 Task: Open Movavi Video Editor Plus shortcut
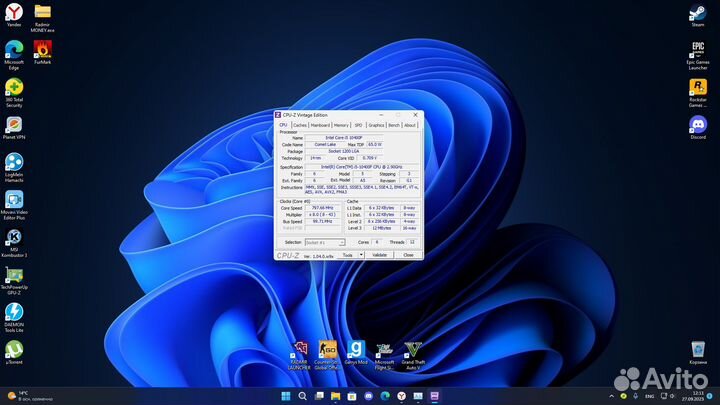14,205
